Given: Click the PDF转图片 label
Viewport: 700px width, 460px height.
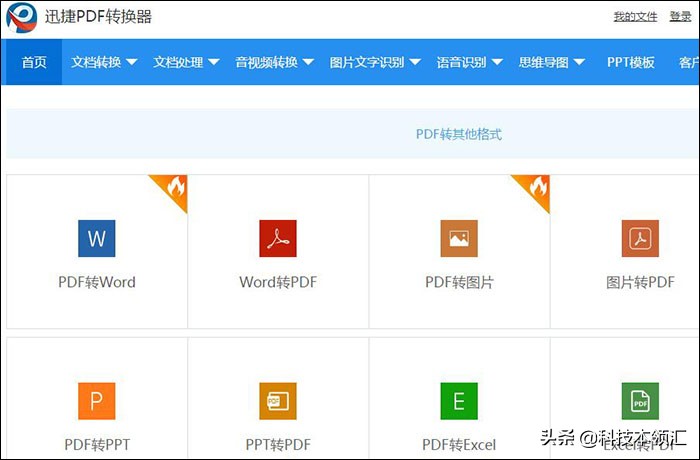Looking at the screenshot, I should point(459,282).
